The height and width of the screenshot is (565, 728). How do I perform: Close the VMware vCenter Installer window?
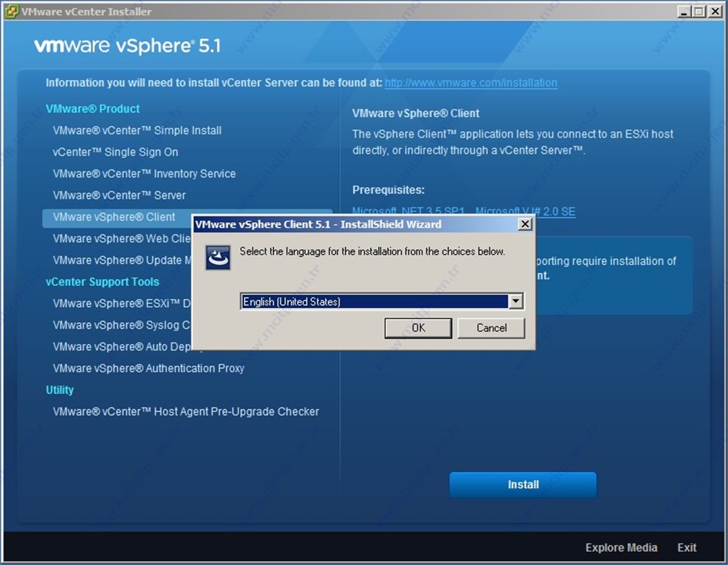(x=715, y=12)
